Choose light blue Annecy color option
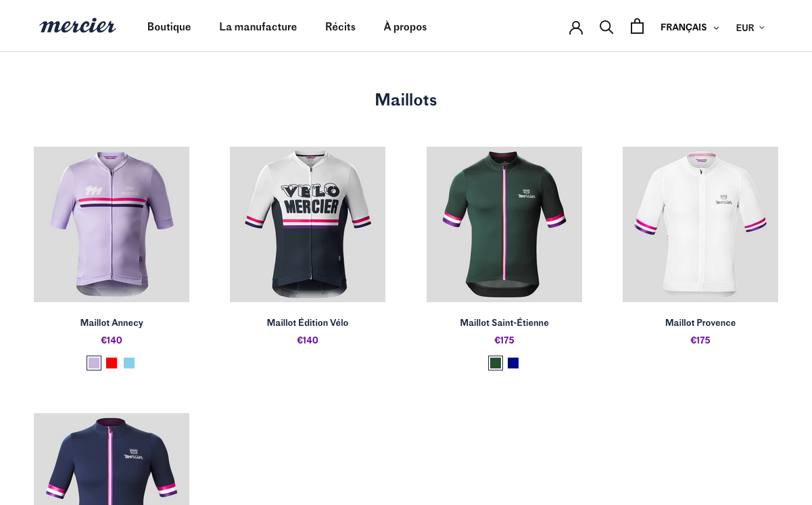This screenshot has height=505, width=812. [129, 363]
